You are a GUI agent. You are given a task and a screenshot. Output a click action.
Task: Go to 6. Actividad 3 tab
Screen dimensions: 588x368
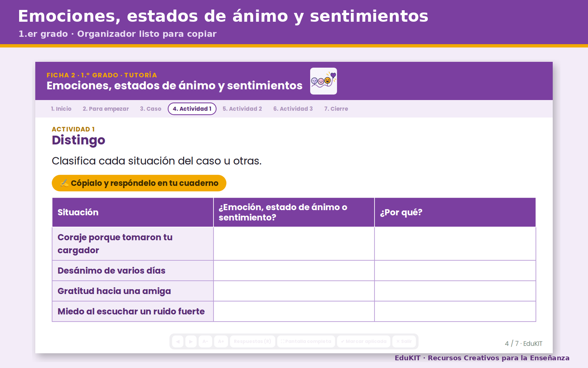pos(293,109)
